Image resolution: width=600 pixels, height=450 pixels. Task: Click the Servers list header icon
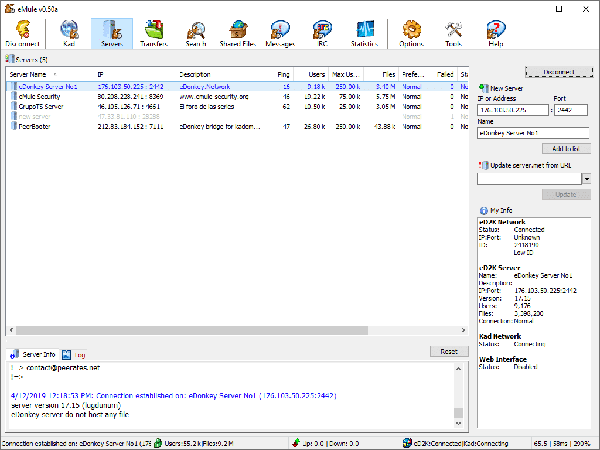tap(10, 59)
